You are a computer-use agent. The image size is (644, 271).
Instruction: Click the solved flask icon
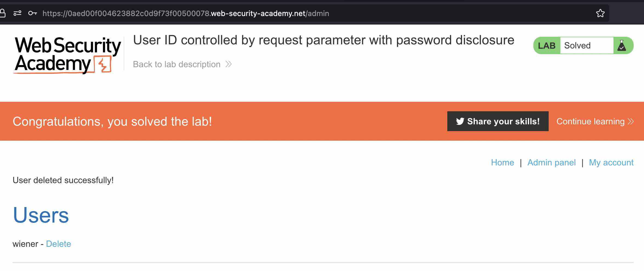coord(622,46)
